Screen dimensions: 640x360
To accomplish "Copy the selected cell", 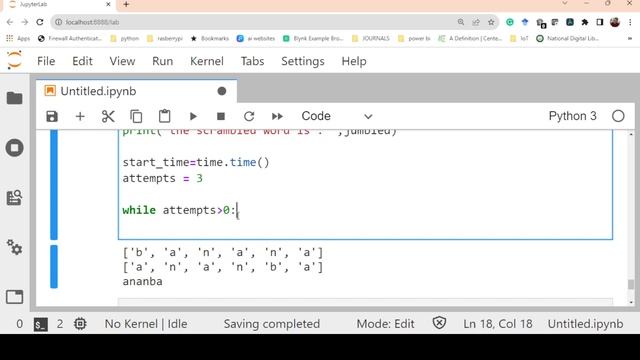I will [x=136, y=116].
